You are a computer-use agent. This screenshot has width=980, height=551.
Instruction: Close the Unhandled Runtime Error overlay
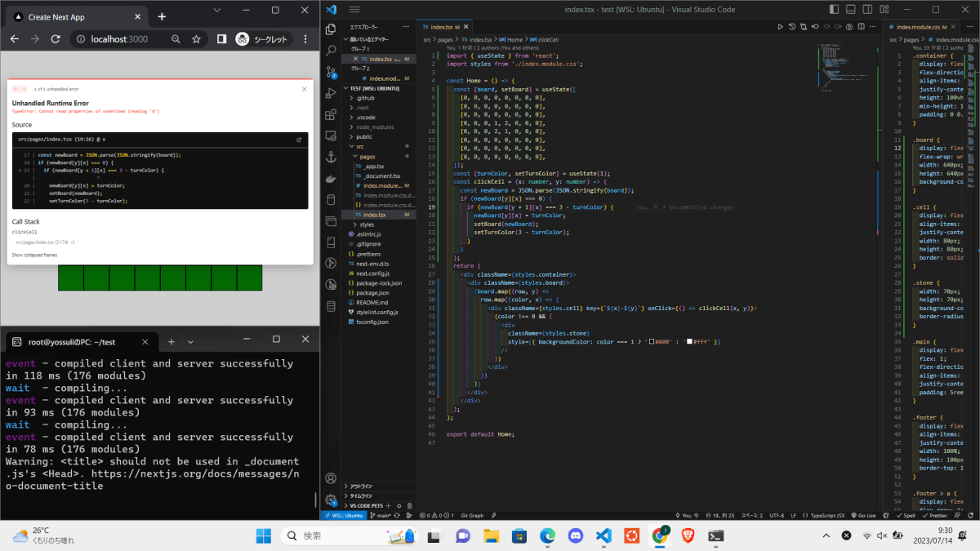pyautogui.click(x=304, y=88)
